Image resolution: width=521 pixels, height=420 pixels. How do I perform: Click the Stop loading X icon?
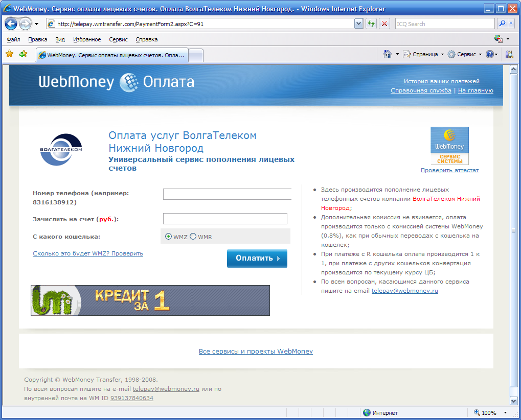[x=384, y=24]
